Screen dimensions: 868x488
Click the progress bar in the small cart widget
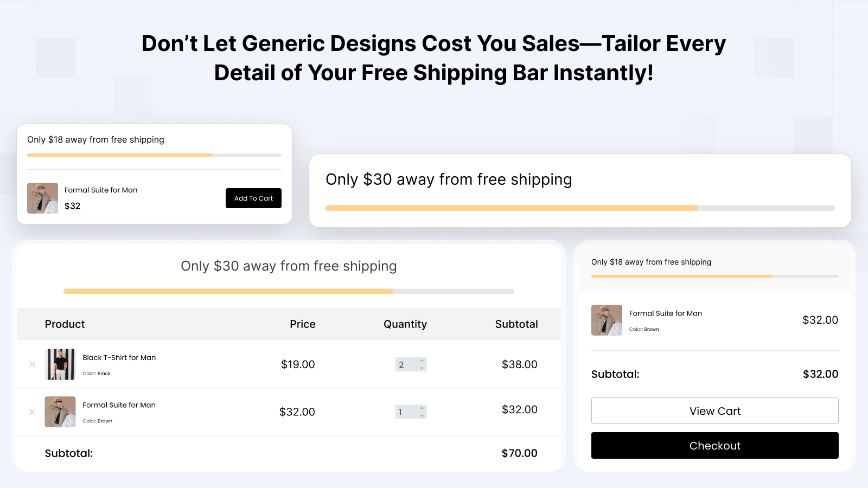pyautogui.click(x=154, y=155)
